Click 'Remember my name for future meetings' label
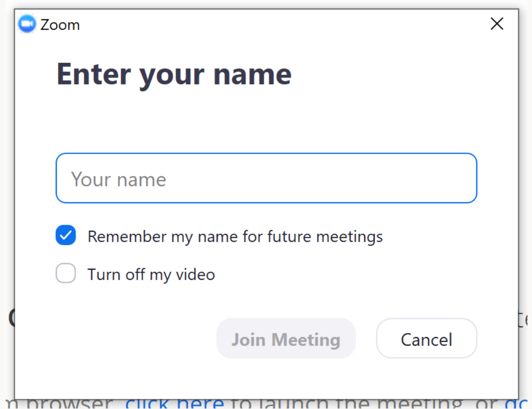The image size is (532, 409). click(x=235, y=236)
